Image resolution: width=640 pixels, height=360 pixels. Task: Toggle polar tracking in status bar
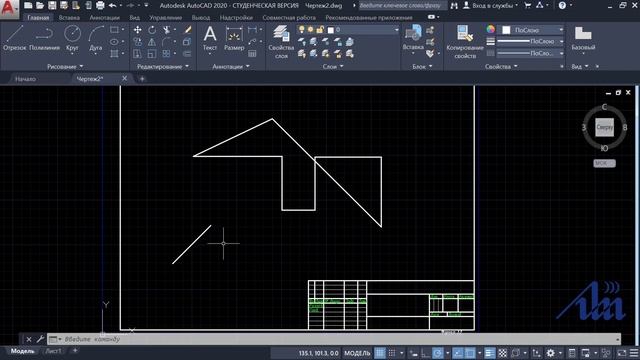[438, 353]
